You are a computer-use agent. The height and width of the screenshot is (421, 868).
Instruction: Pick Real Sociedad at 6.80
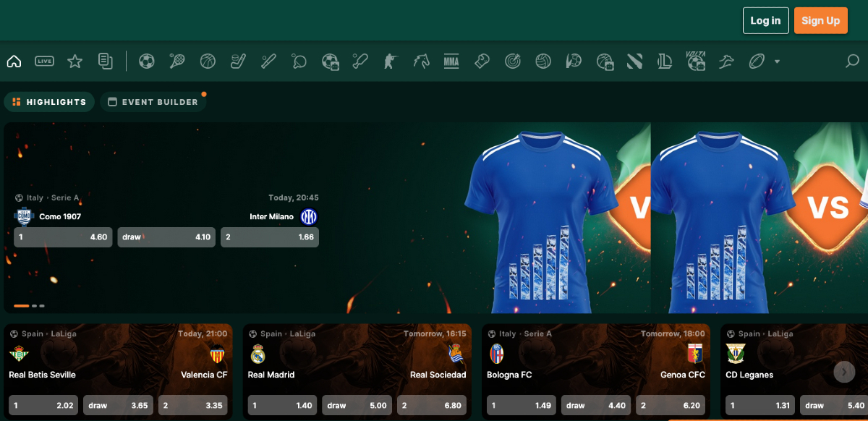(432, 405)
